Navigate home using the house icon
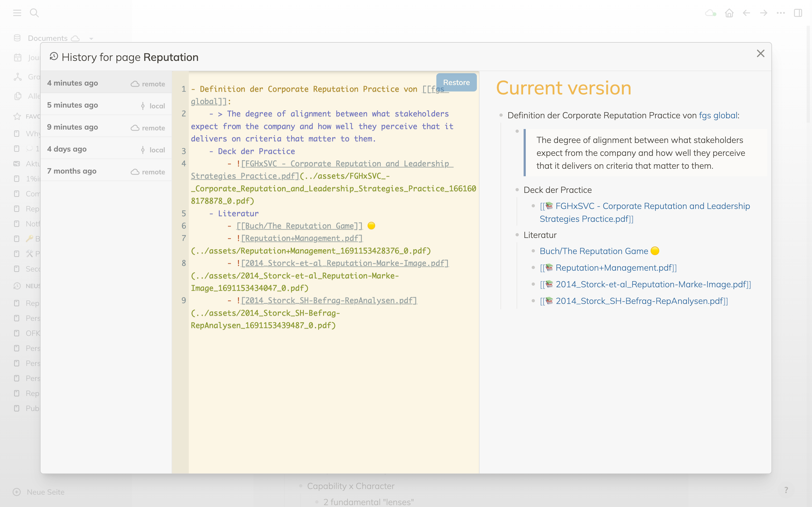812x507 pixels. 730,13
